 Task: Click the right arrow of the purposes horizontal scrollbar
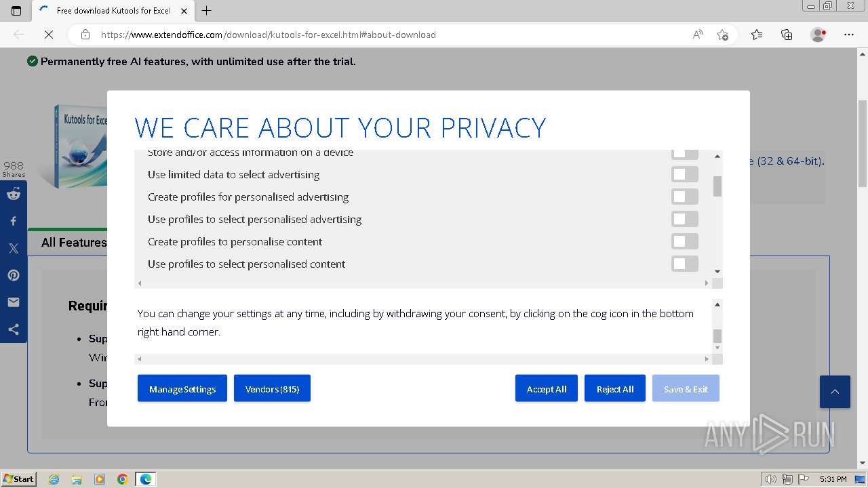point(707,283)
